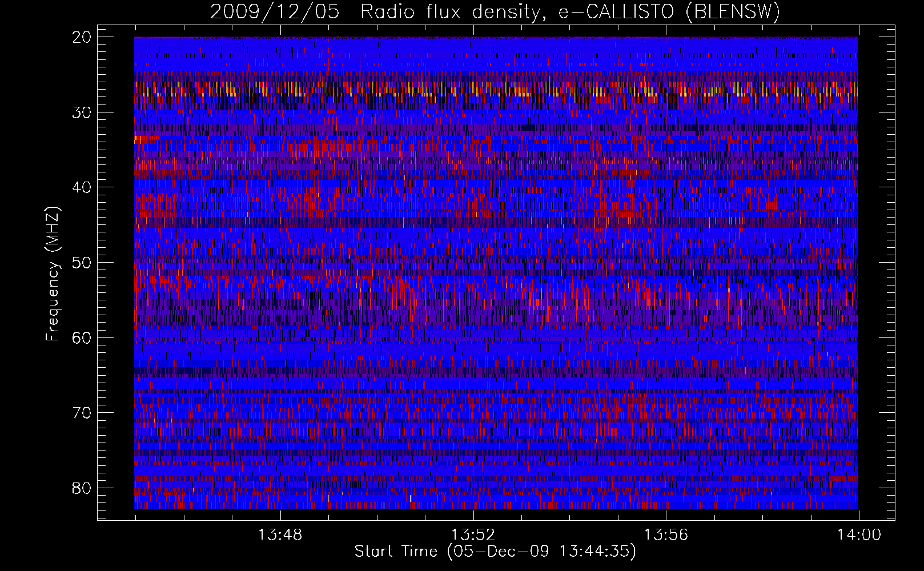924x571 pixels.
Task: Click the 60 MHz frequency tick label
Action: [x=82, y=337]
